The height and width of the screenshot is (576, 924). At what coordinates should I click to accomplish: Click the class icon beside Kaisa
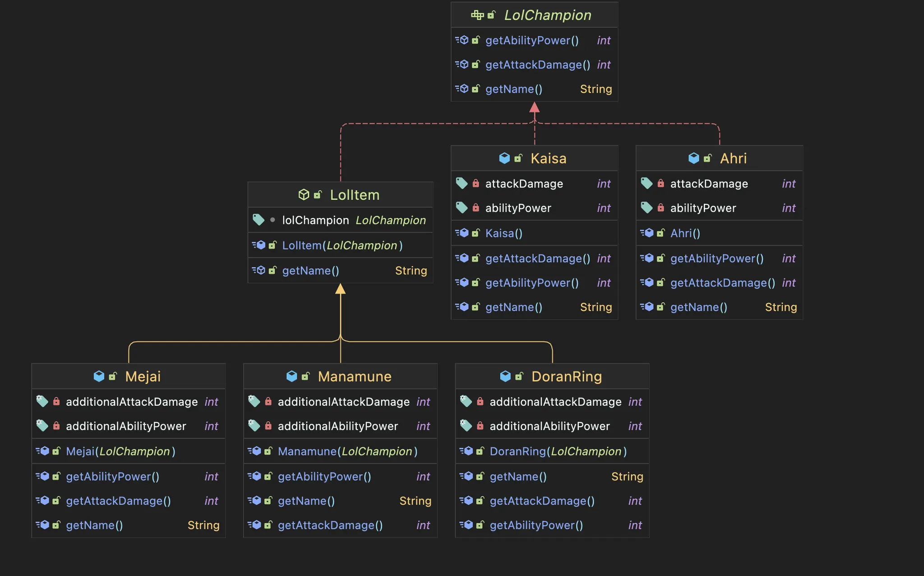pyautogui.click(x=504, y=158)
